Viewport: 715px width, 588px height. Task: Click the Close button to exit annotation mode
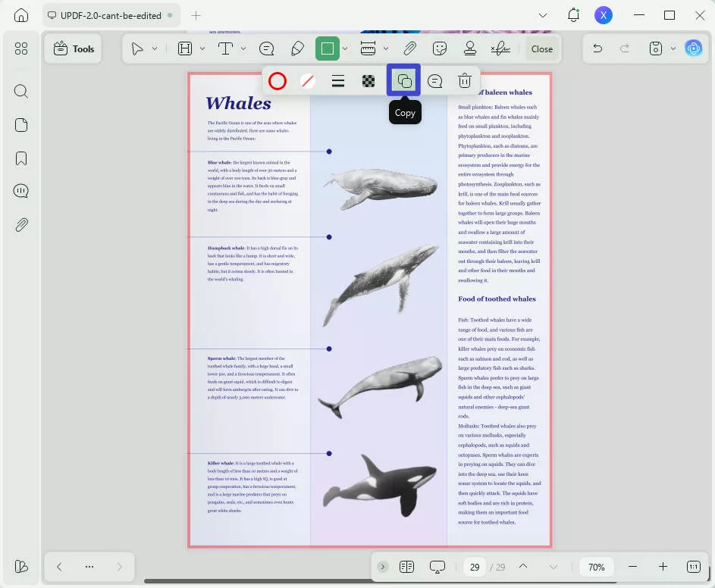[x=541, y=48]
